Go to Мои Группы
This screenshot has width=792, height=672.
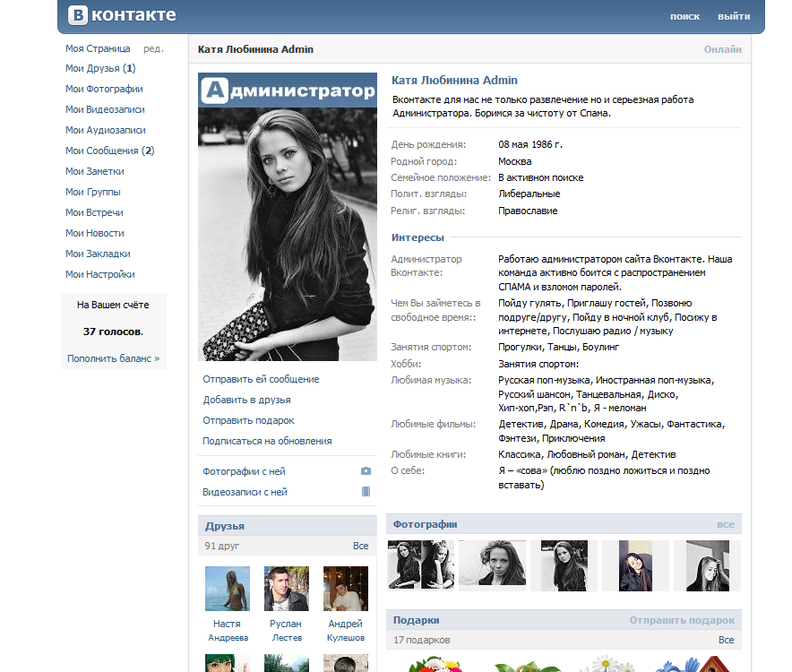click(x=93, y=192)
